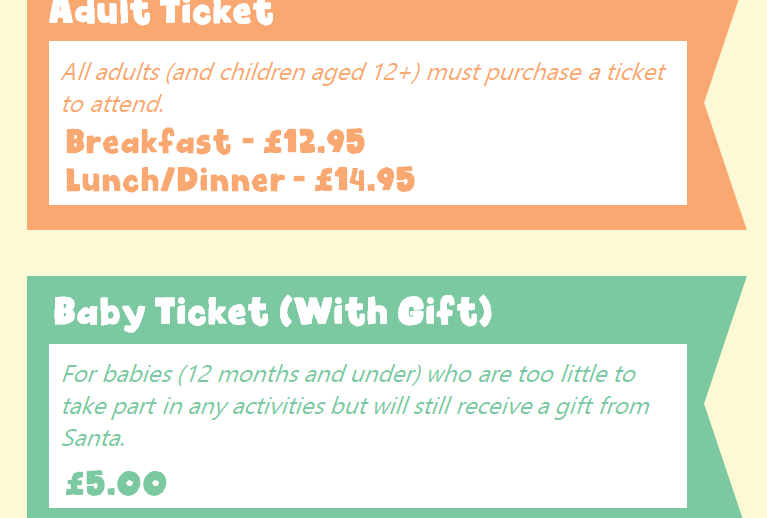Click the Lunch/Dinner £14.95 price line

(x=240, y=180)
